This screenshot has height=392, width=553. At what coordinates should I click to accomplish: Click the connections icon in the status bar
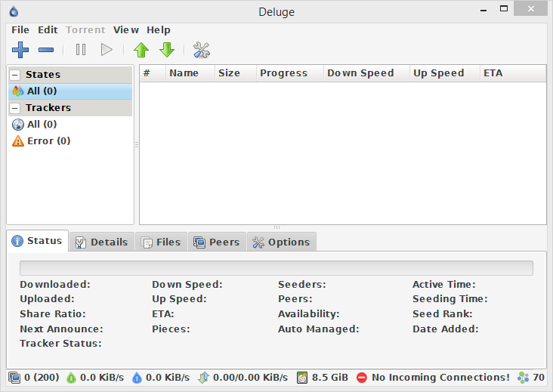click(14, 378)
